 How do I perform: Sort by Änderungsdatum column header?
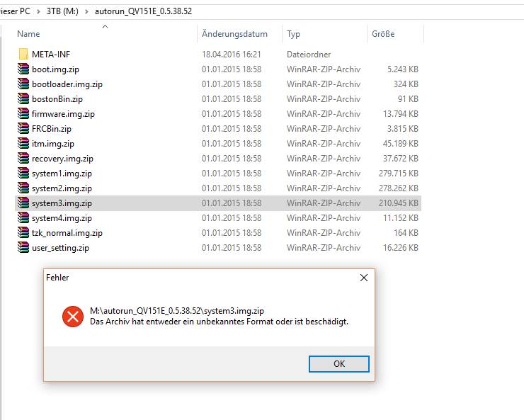pos(234,34)
